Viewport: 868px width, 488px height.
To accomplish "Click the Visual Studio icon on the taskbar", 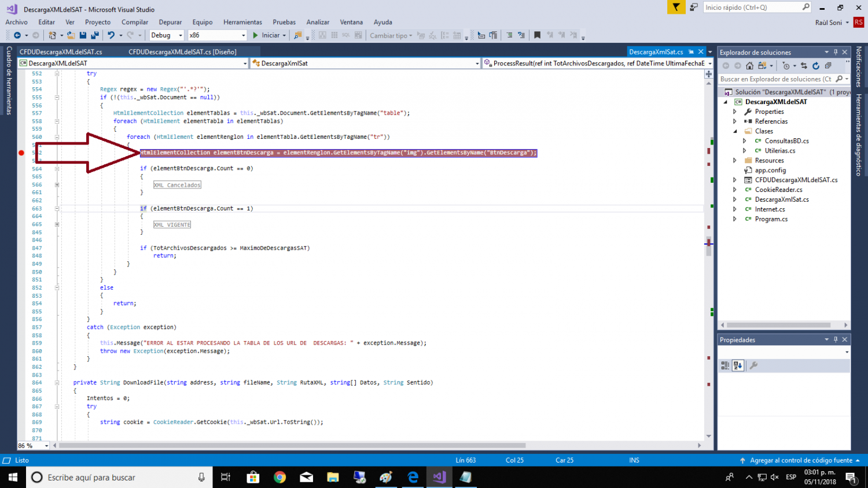I will tap(439, 477).
